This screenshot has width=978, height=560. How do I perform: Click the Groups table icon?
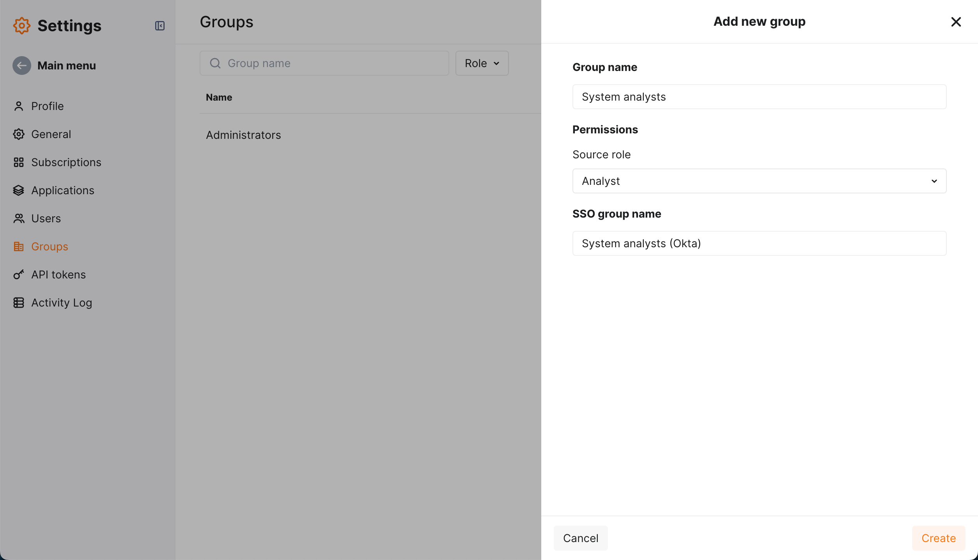(x=18, y=246)
